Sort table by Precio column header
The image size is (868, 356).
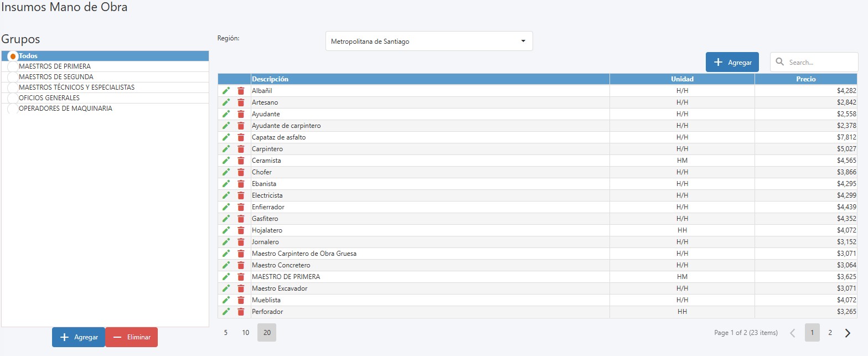click(805, 79)
